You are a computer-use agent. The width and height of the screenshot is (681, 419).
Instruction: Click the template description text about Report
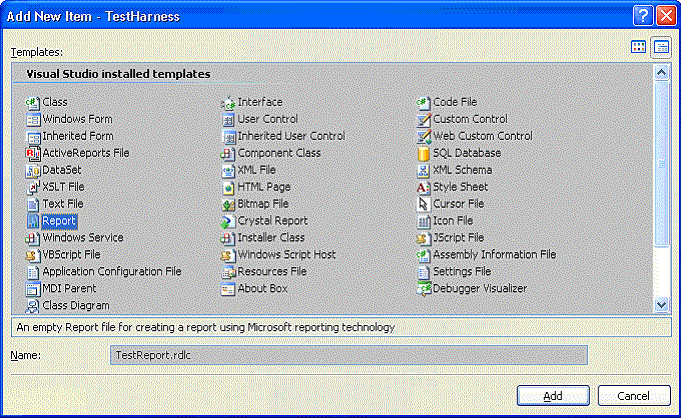point(205,327)
